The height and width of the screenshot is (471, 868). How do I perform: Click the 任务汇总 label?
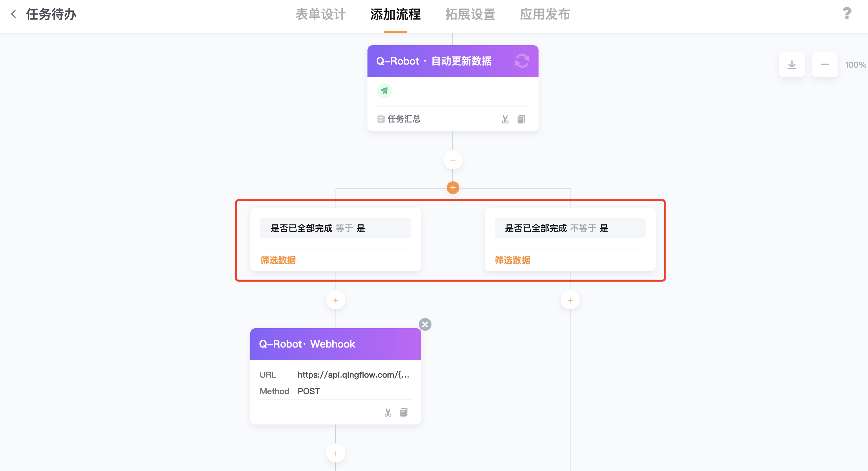coord(404,119)
